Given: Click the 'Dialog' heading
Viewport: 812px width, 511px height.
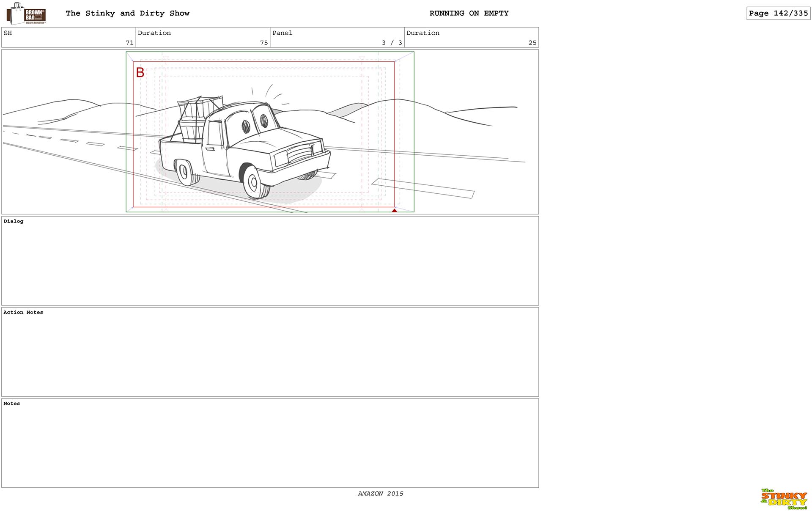Looking at the screenshot, I should 14,221.
